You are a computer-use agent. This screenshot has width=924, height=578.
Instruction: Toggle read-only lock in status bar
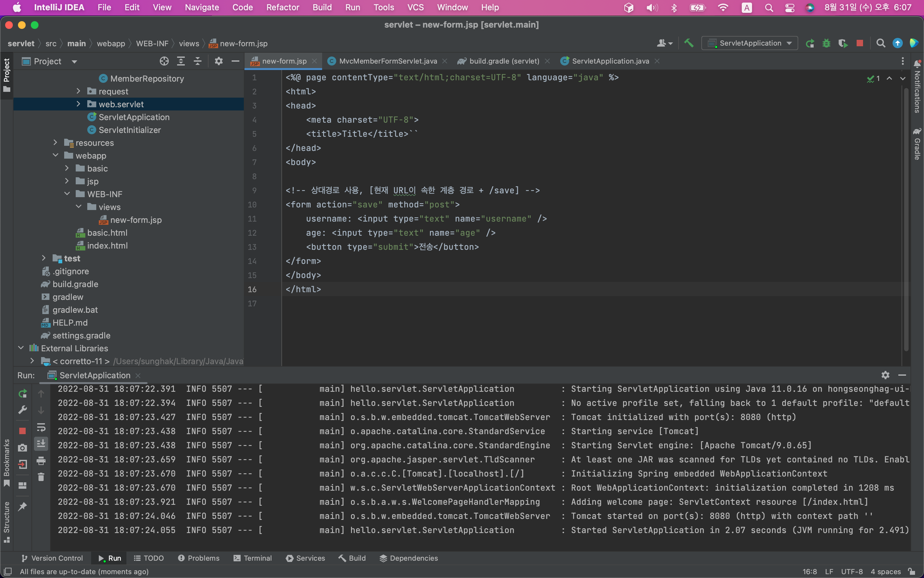(x=912, y=572)
